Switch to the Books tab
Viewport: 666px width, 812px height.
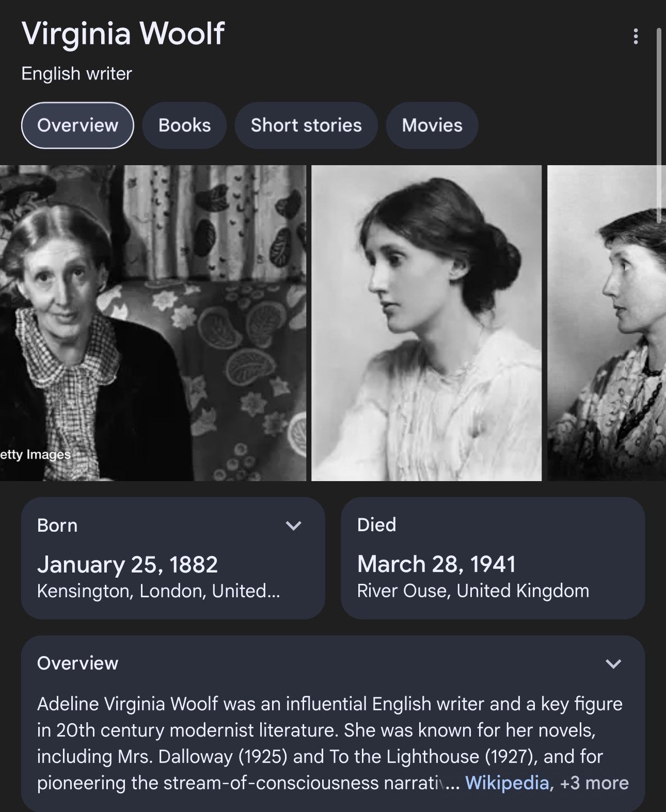click(x=184, y=125)
